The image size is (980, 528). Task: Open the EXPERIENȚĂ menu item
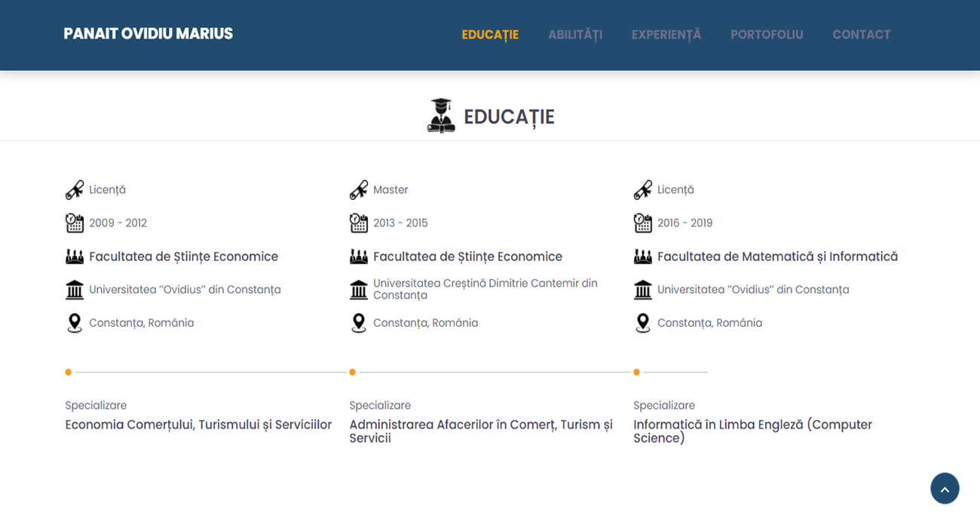tap(666, 35)
